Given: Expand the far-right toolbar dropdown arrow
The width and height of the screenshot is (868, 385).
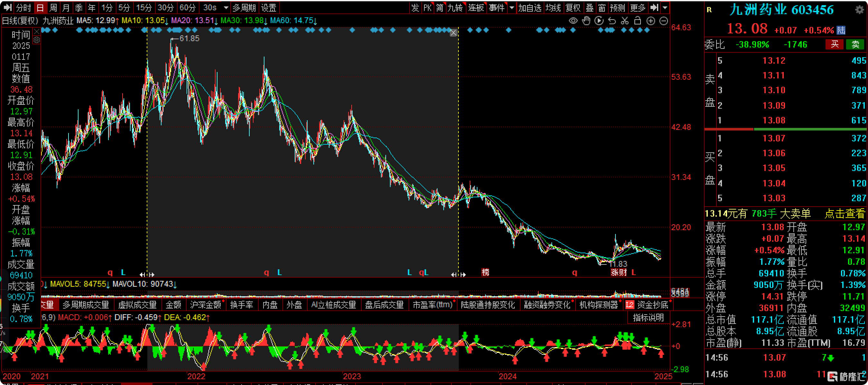Looking at the screenshot, I should coord(665,7).
